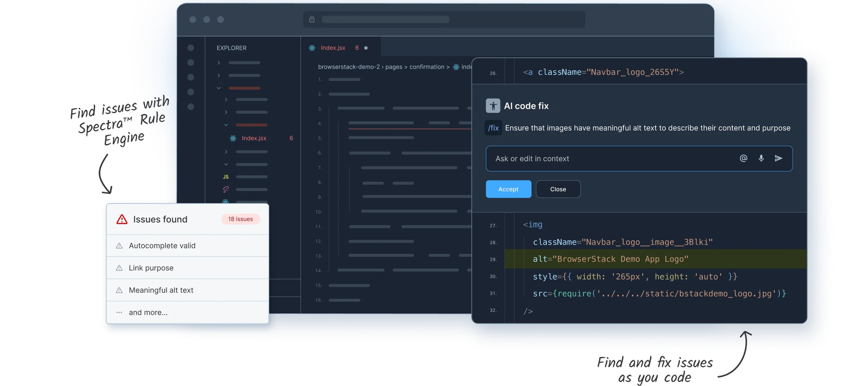Click the warning icon beside Autocomplete valid
Screen dimensions: 868x386
[119, 246]
